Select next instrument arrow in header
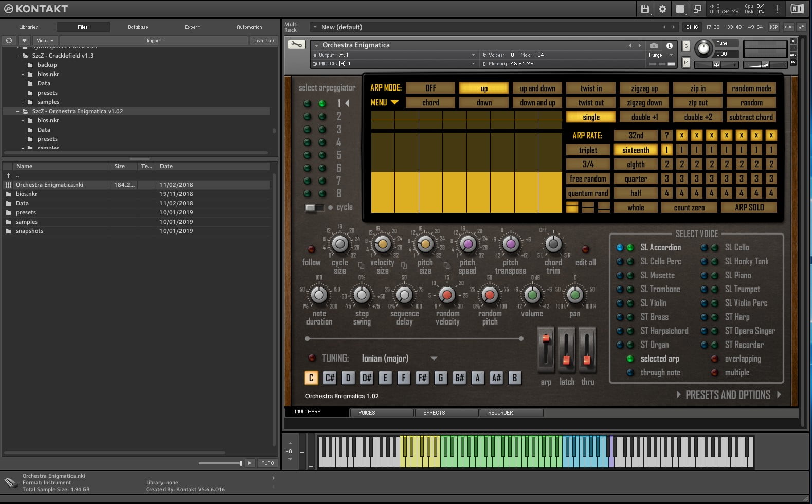This screenshot has width=812, height=504. (639, 45)
